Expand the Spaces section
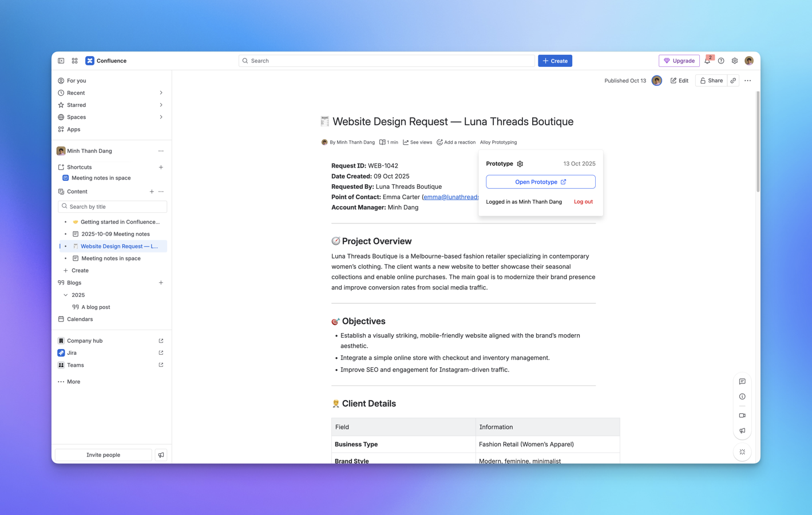Viewport: 812px width, 515px height. (x=161, y=117)
